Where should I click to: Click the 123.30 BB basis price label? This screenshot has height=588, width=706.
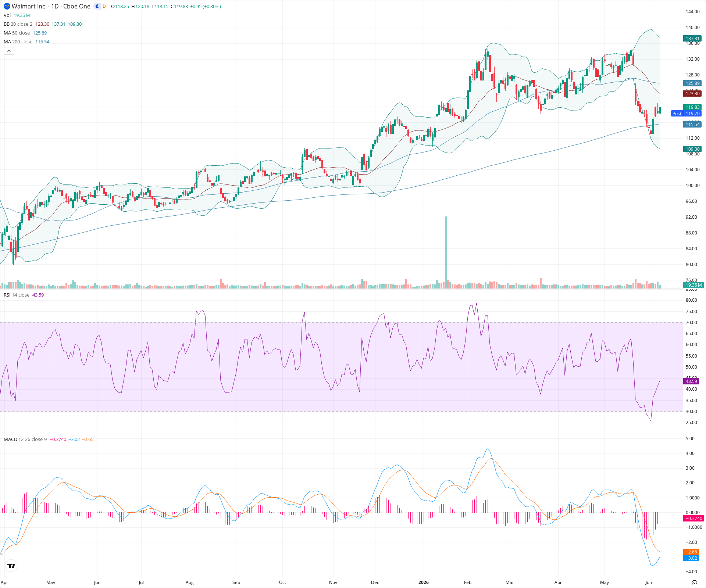(x=692, y=94)
